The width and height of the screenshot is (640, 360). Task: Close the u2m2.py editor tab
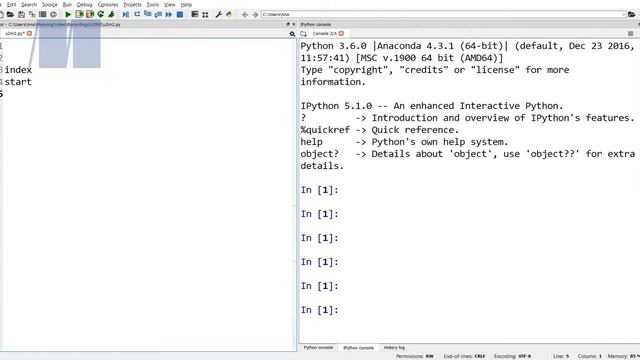(x=29, y=33)
